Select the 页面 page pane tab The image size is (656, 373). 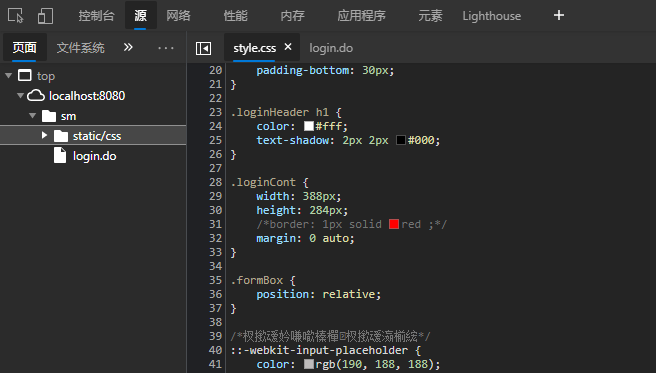[x=24, y=48]
